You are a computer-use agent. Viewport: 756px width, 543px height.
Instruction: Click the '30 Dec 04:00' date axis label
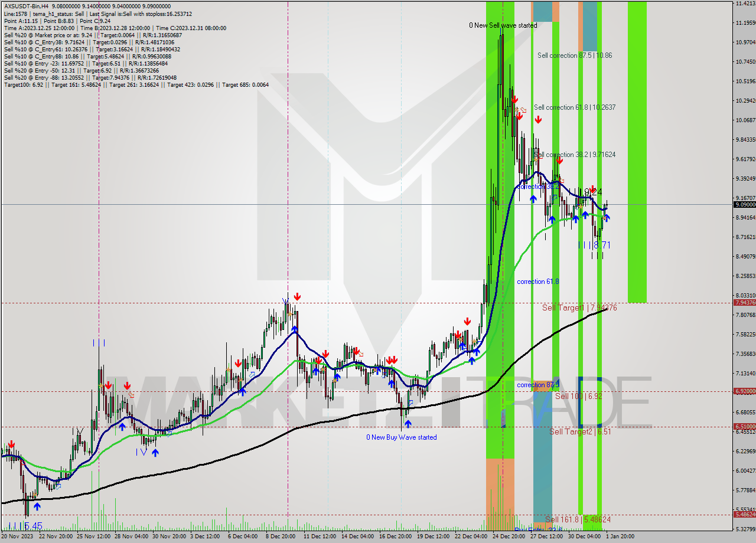(585, 537)
